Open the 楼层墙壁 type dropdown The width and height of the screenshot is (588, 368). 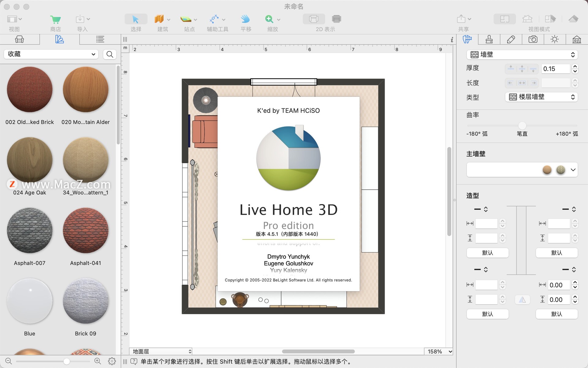541,97
